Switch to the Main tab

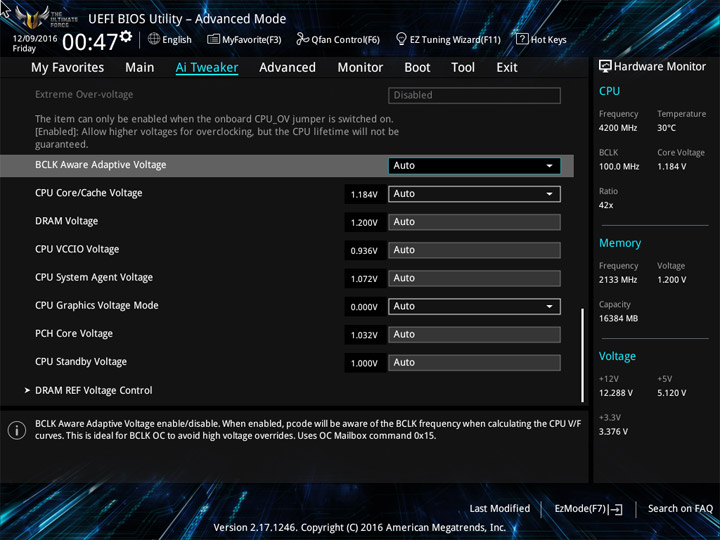[x=140, y=68]
